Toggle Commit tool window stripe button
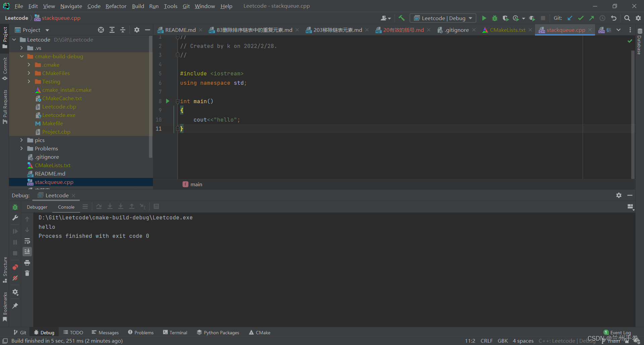The height and width of the screenshot is (345, 644). (x=5, y=68)
